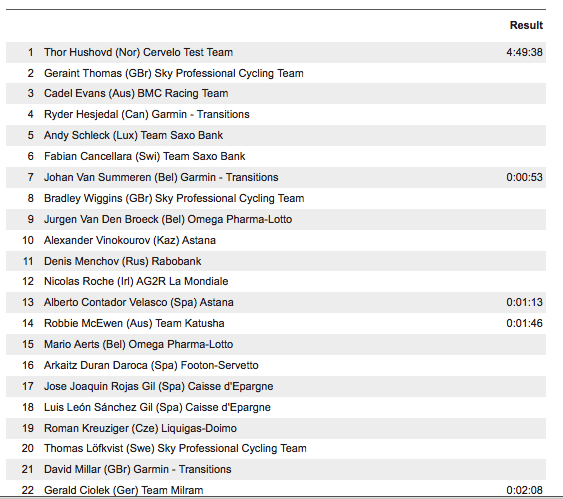563x499 pixels.
Task: Select Johan Van Summeren row
Action: pyautogui.click(x=276, y=177)
